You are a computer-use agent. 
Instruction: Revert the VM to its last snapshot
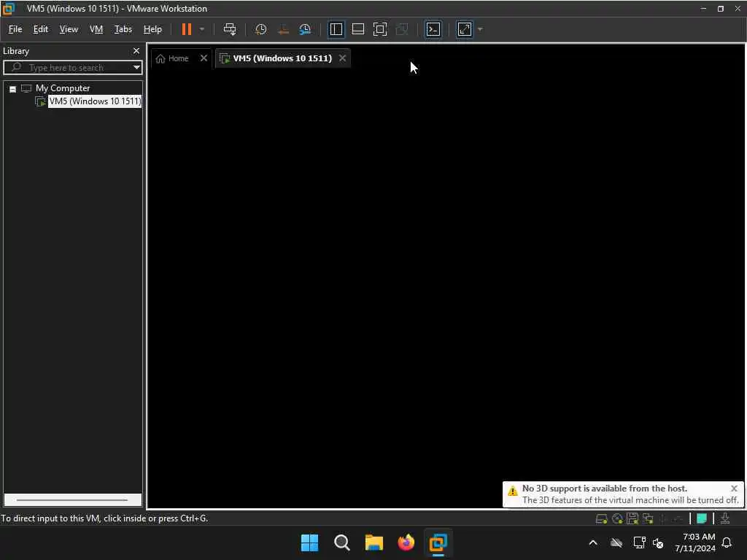(283, 29)
